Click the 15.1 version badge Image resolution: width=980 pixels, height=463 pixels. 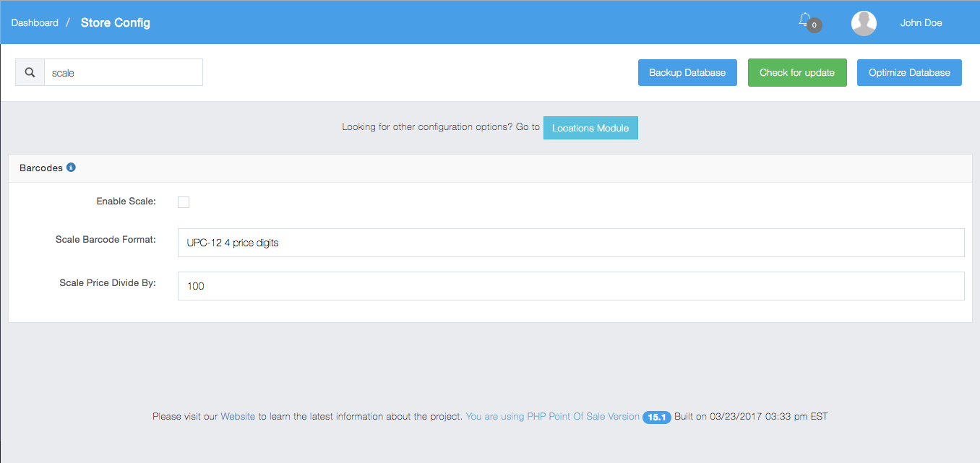tap(656, 417)
